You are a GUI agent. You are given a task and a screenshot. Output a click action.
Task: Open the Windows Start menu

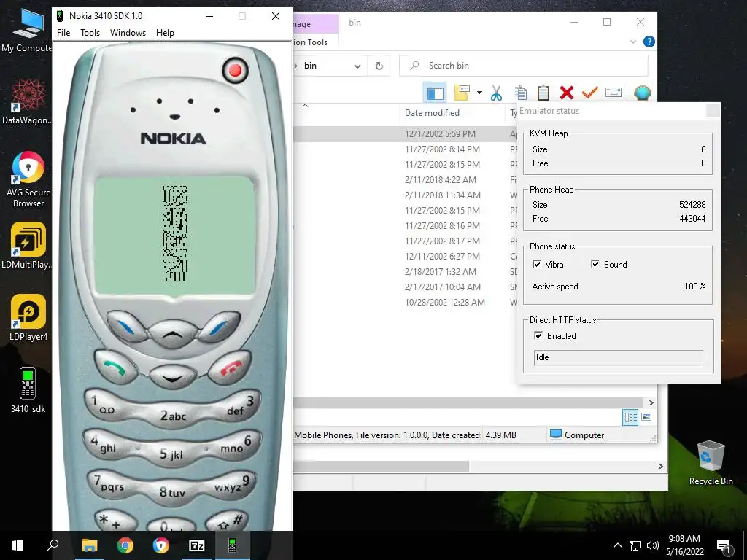(18, 545)
